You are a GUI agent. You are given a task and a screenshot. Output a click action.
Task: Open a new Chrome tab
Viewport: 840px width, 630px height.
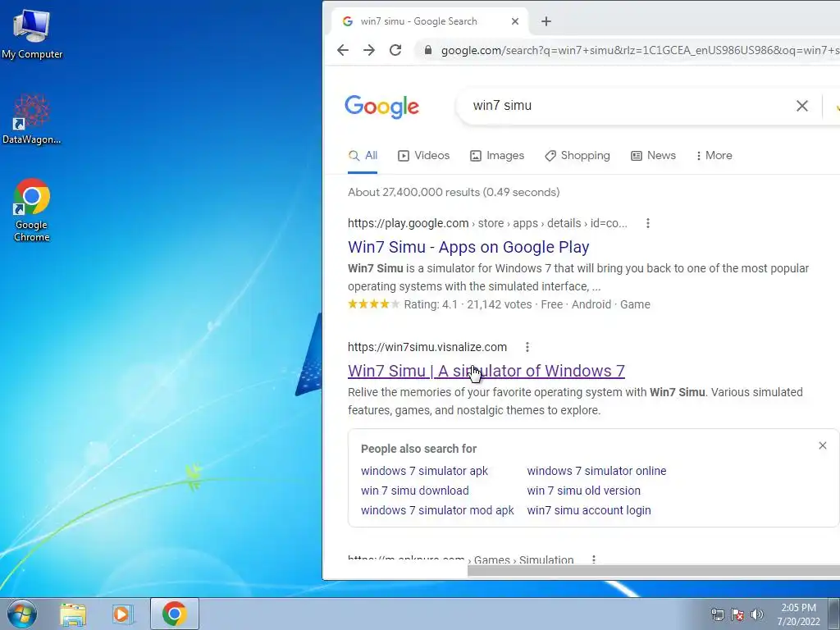point(546,21)
